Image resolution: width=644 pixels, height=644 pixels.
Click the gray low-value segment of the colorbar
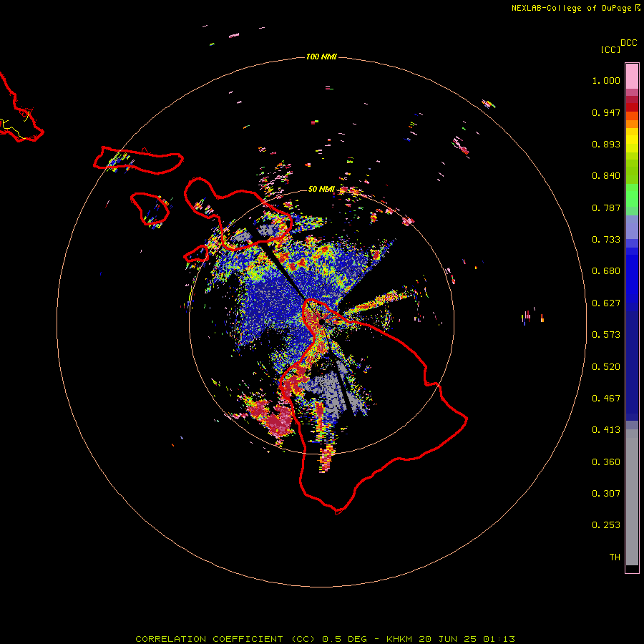pos(632,497)
